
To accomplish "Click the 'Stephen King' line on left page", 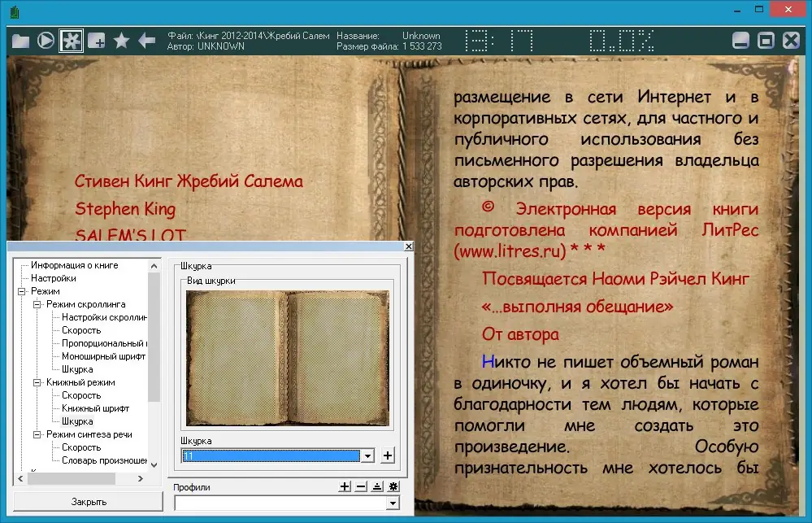I will 125,209.
